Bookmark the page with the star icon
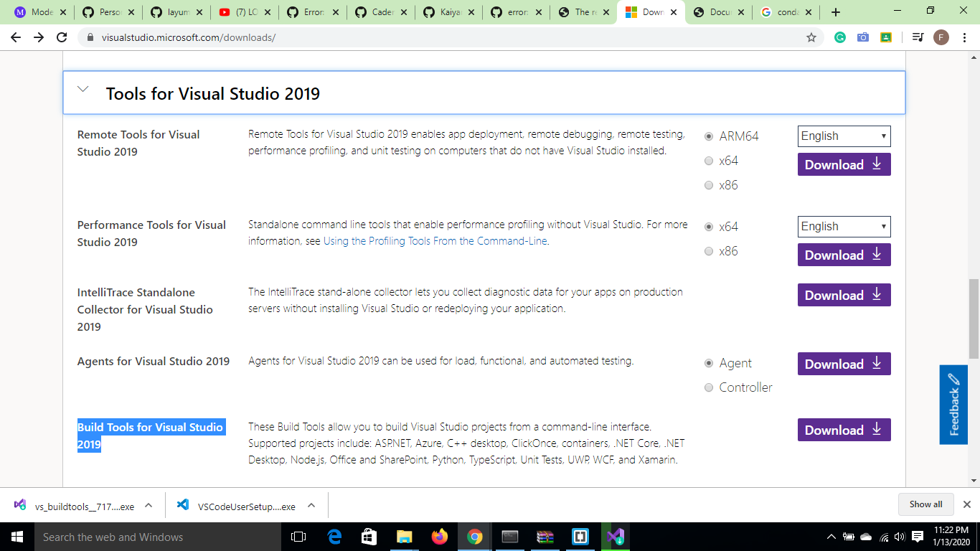 click(x=811, y=37)
